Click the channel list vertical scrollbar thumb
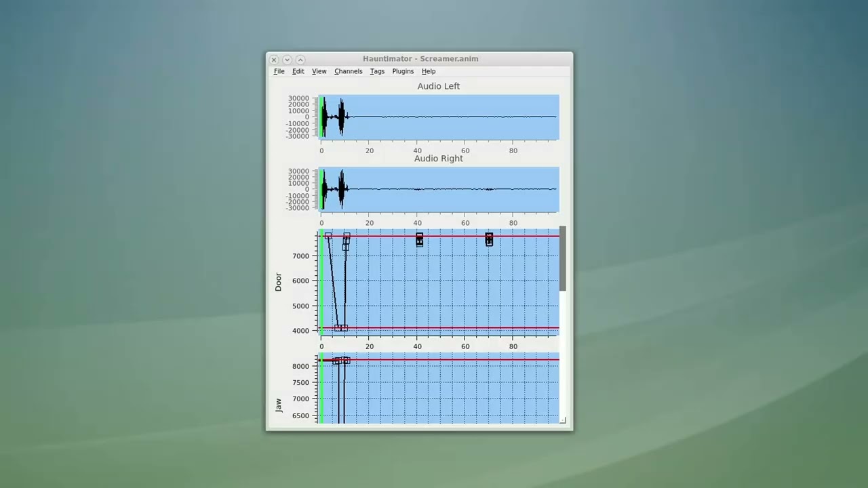This screenshot has height=488, width=868. click(562, 259)
